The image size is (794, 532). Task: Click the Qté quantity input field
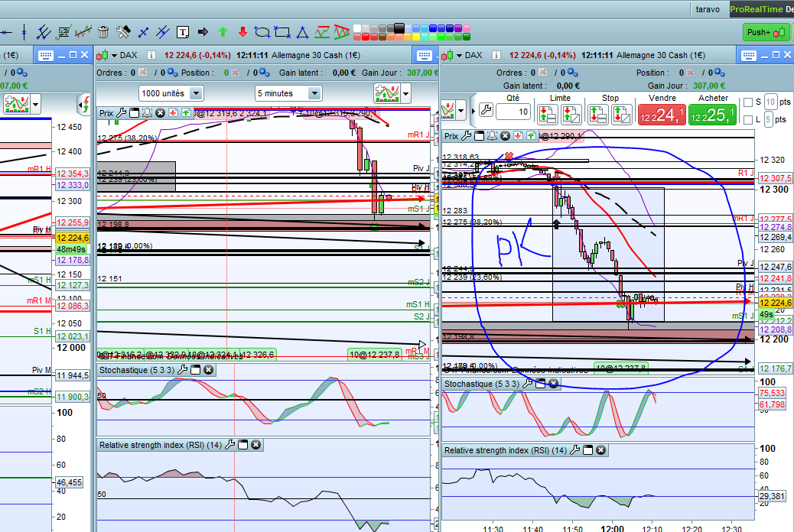(513, 112)
